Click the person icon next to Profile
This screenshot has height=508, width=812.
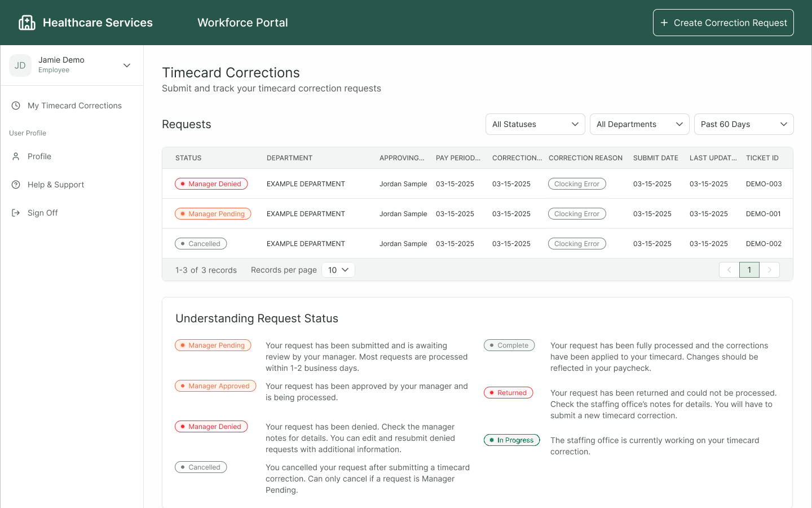tap(16, 156)
